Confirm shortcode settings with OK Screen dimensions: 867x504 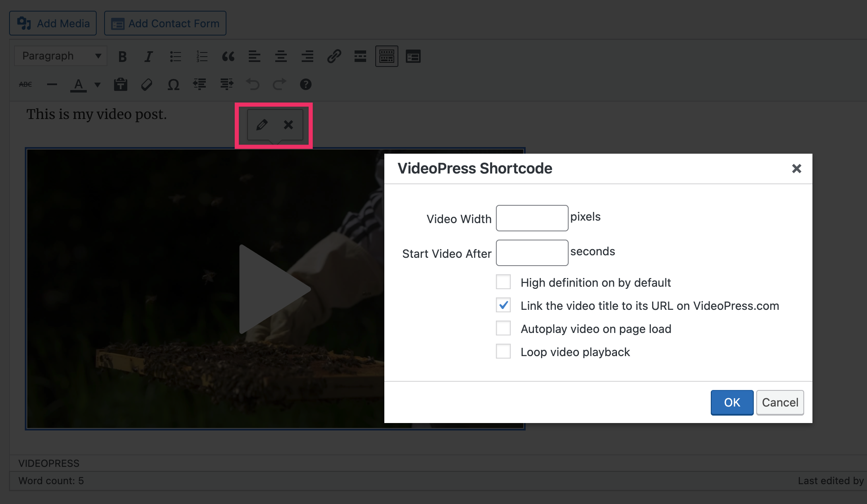731,402
